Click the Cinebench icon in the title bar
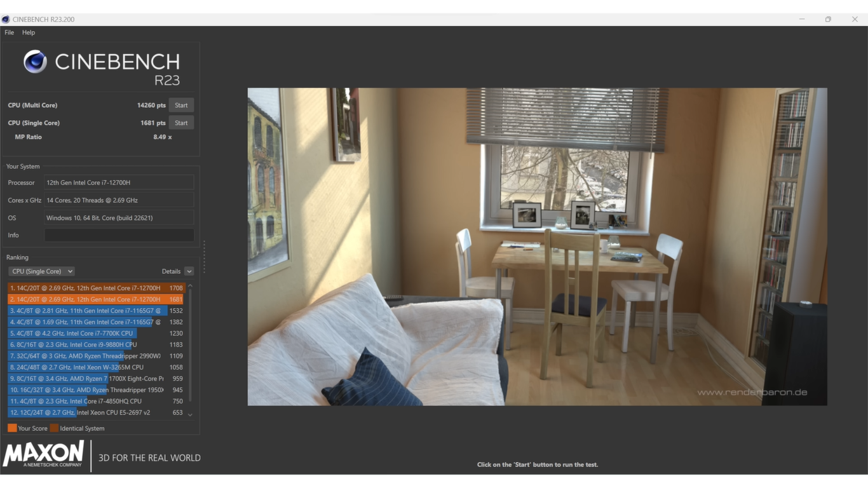The width and height of the screenshot is (868, 488). click(6, 19)
